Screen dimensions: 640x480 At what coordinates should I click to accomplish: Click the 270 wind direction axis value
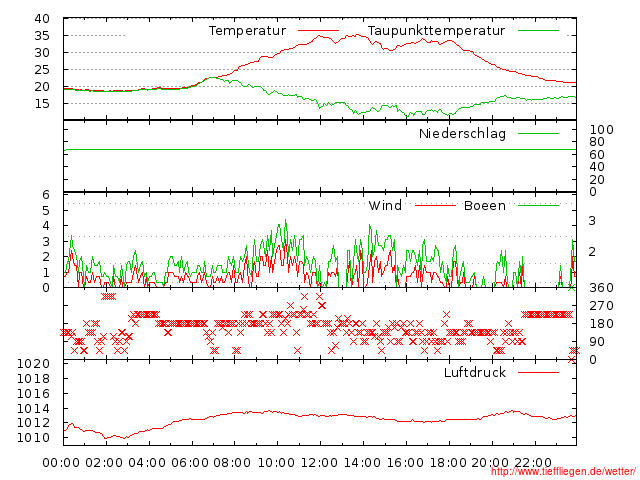(601, 306)
